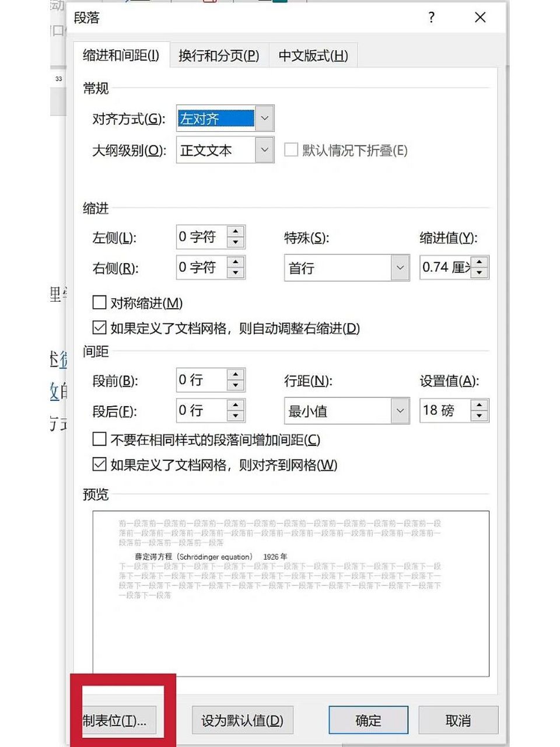Switch to the 换行和分页 tab
This screenshot has width=560, height=747.
coord(219,55)
